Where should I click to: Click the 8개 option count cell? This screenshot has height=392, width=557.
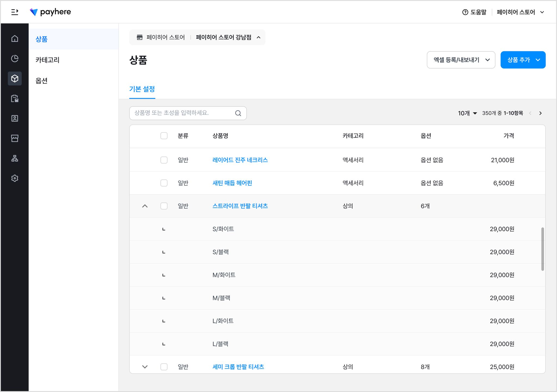[425, 367]
